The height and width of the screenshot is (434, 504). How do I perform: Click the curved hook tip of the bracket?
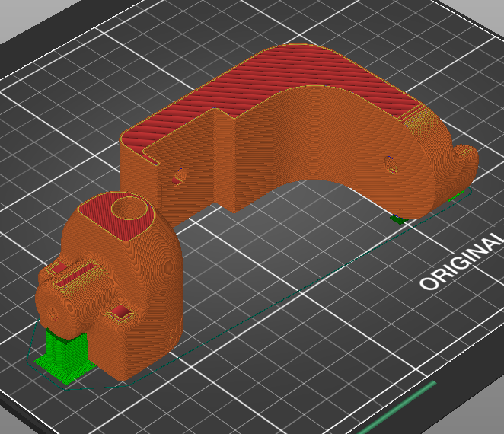[x=465, y=158]
